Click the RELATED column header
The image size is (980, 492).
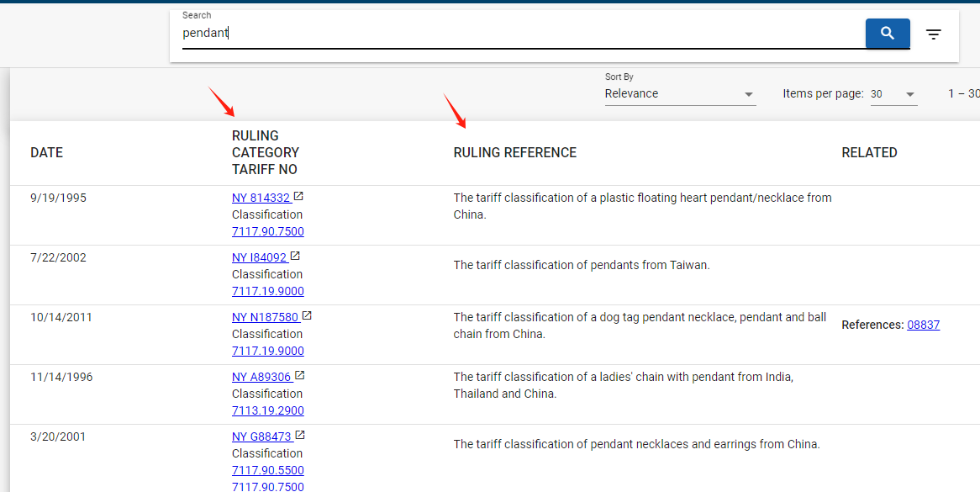point(869,152)
